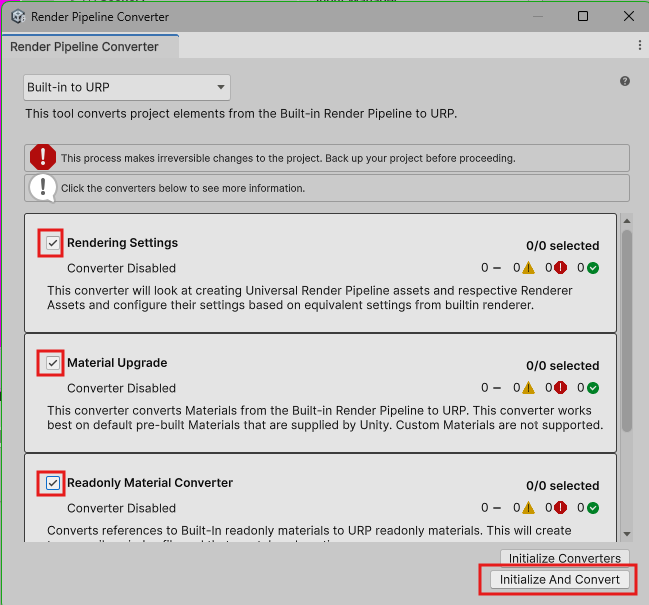
Task: Open the three-dot options menu
Action: click(x=639, y=45)
